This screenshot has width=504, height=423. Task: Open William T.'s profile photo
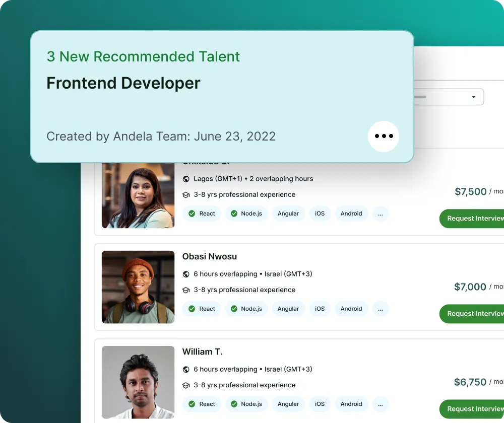click(x=138, y=382)
